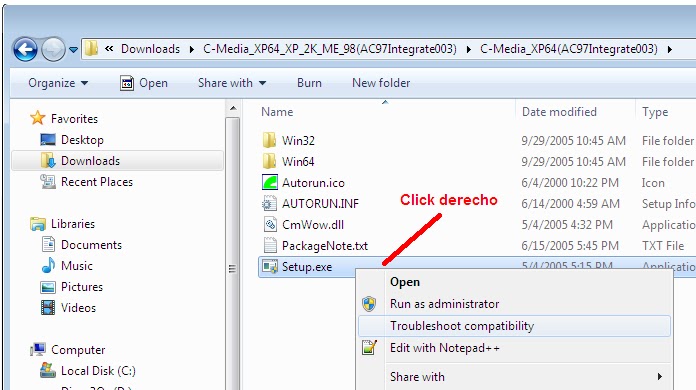The height and width of the screenshot is (390, 696).
Task: Click the Computer icon in sidebar
Action: [x=38, y=350]
